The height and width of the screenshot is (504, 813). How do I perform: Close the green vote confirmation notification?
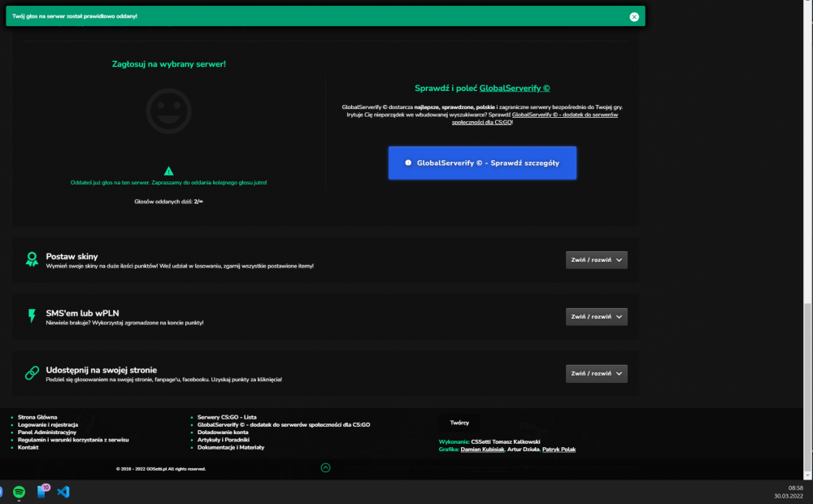pos(633,16)
